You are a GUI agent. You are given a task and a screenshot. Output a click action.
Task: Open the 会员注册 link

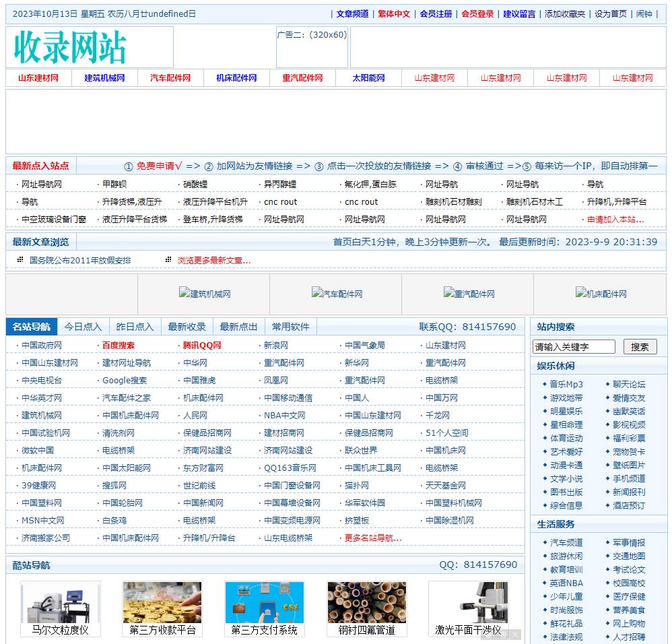point(436,14)
